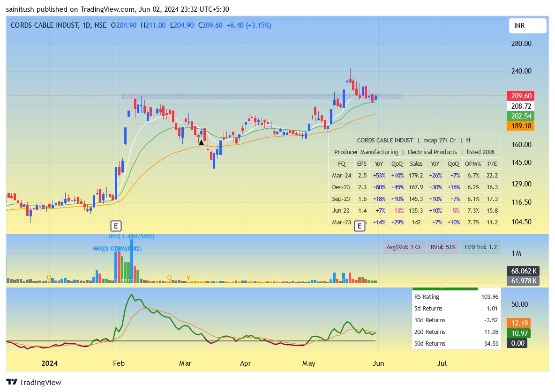This screenshot has width=555, height=392.
Task: Click the 61.978 K volume average label
Action: point(524,281)
